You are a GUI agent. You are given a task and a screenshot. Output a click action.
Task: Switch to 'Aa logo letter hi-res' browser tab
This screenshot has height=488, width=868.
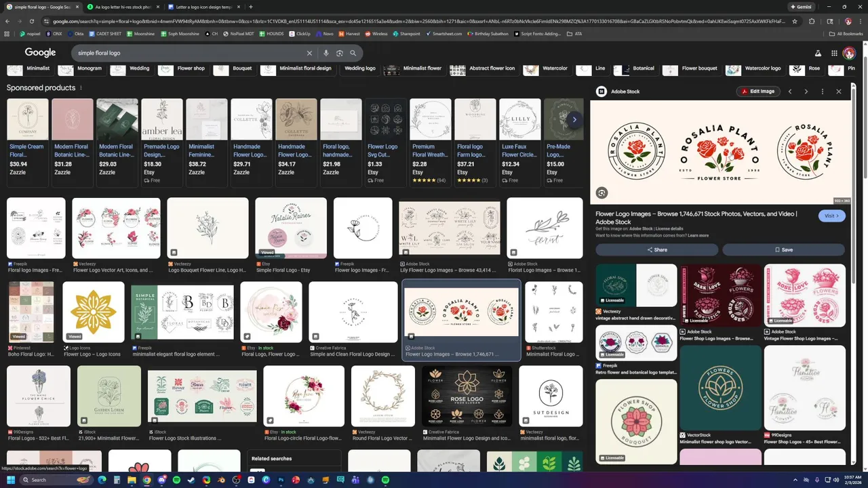(123, 7)
